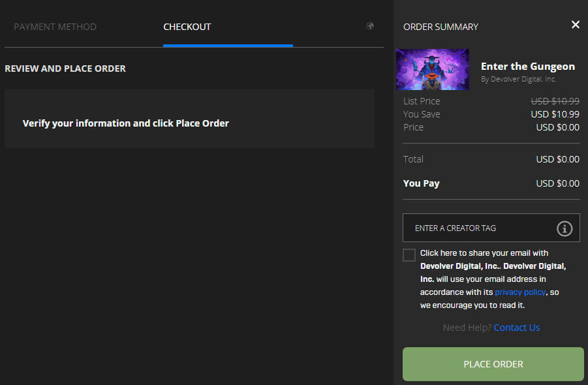Click the Enter the Gungeon thumbnail
The height and width of the screenshot is (385, 588).
(x=433, y=69)
